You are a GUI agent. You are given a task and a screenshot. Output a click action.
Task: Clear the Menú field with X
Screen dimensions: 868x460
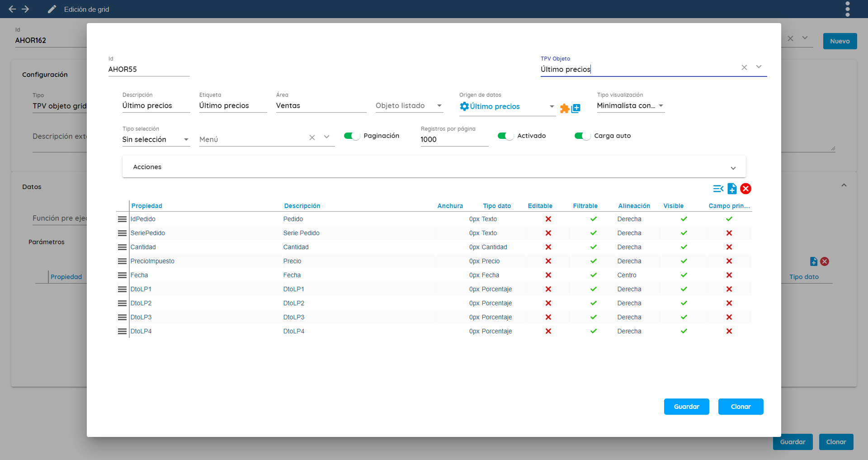point(312,138)
